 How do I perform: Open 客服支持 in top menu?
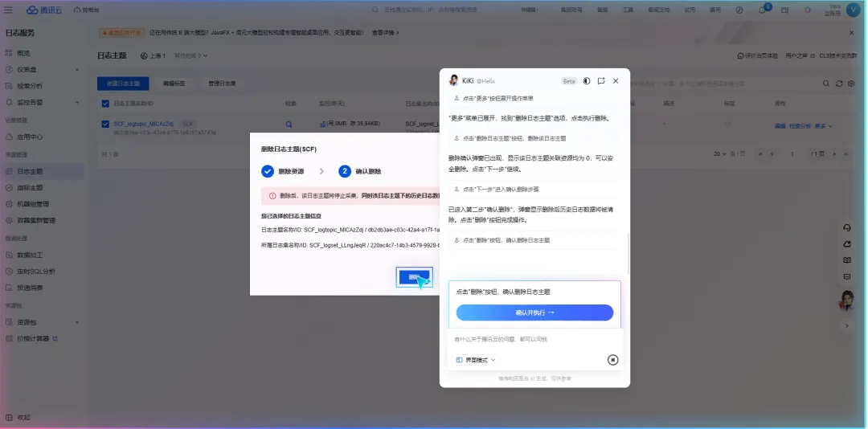(x=659, y=10)
